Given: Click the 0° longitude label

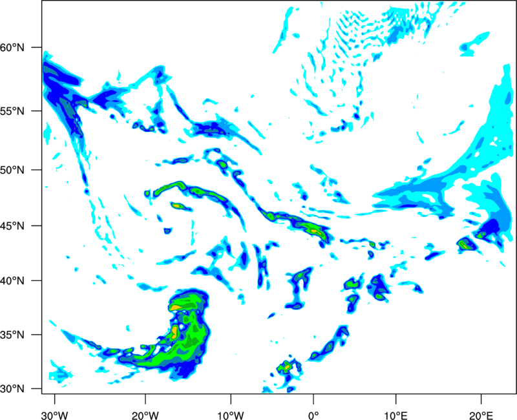Looking at the screenshot, I should click(x=313, y=415).
